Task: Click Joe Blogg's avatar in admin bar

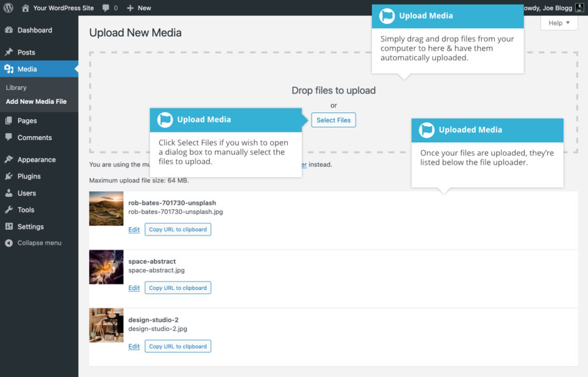Action: pyautogui.click(x=579, y=8)
